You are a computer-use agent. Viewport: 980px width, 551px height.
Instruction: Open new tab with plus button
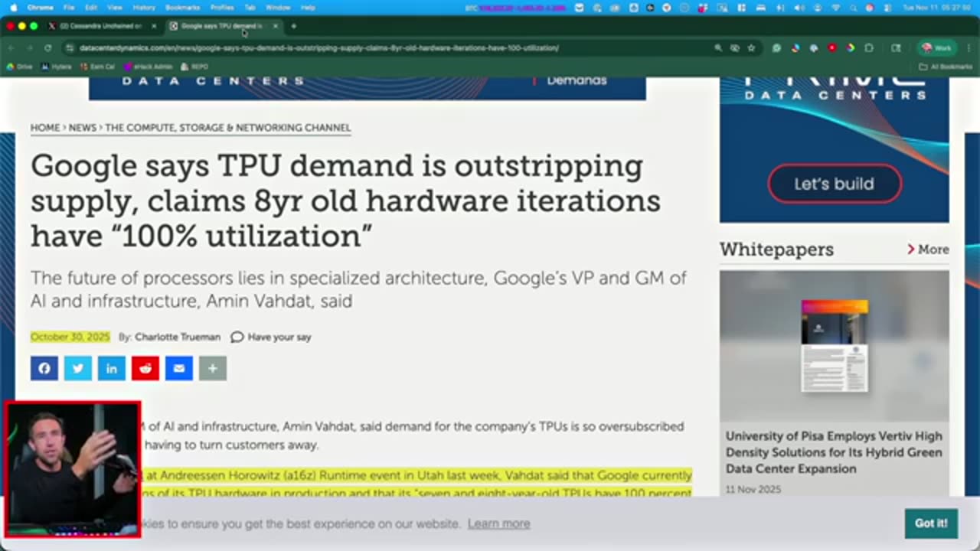[x=293, y=26]
